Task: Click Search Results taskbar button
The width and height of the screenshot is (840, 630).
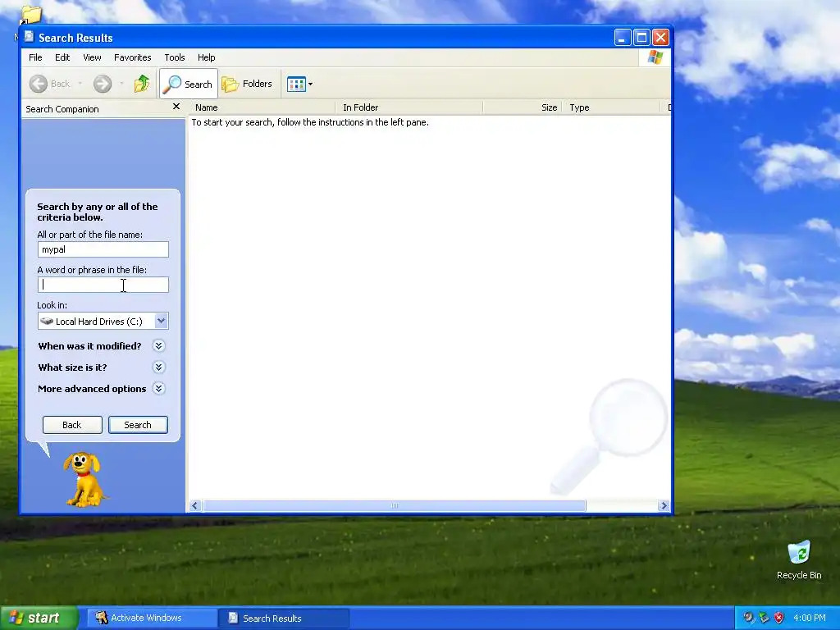Action: click(284, 618)
